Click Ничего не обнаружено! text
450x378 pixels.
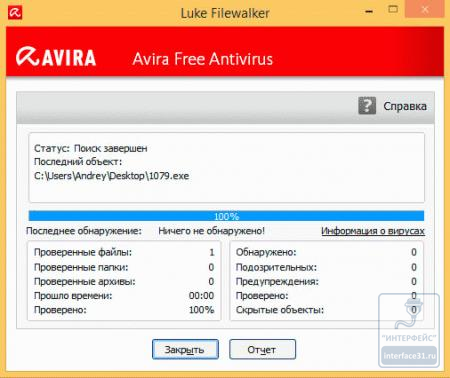point(211,231)
